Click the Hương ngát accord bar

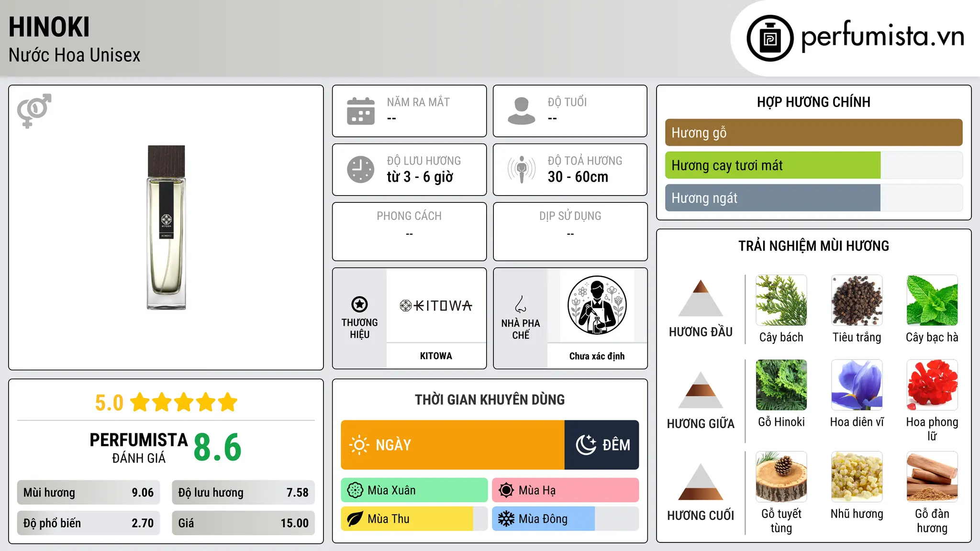(813, 198)
